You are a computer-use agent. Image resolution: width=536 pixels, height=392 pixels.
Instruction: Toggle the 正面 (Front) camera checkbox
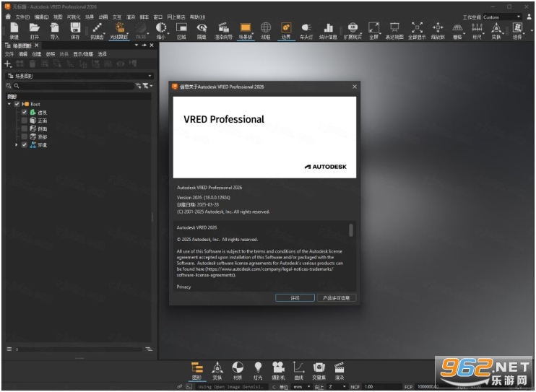pyautogui.click(x=25, y=121)
